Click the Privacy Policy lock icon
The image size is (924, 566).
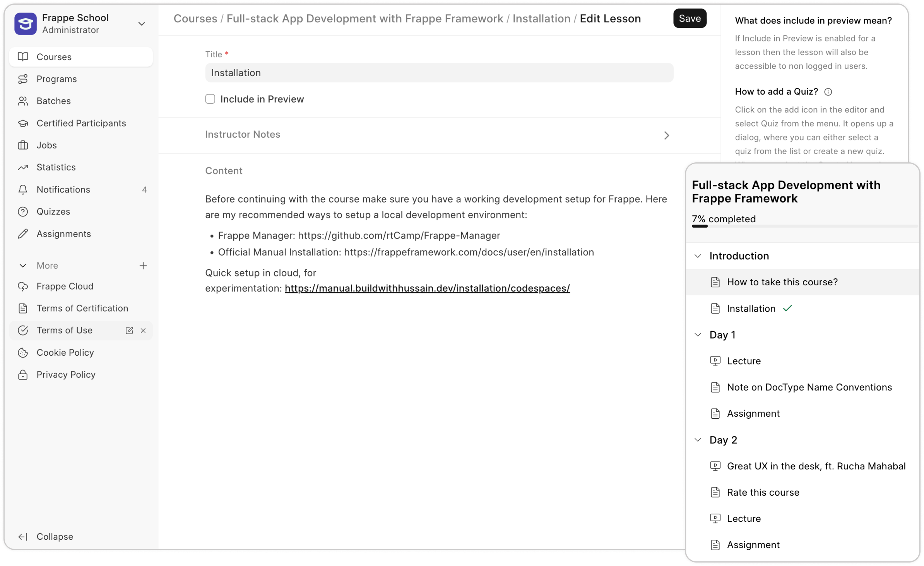(23, 375)
